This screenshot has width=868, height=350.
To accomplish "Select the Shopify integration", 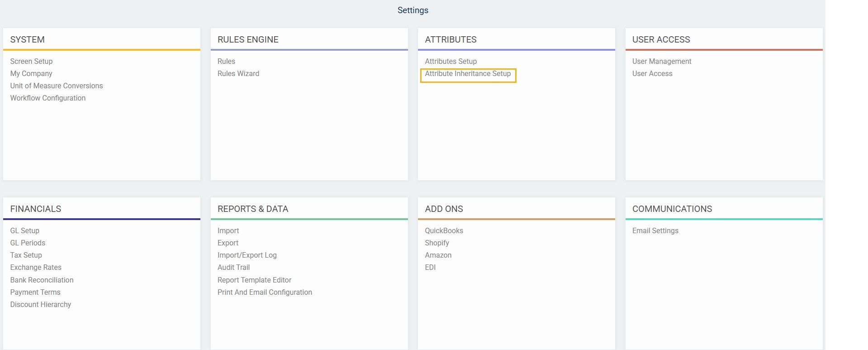I will pos(437,243).
